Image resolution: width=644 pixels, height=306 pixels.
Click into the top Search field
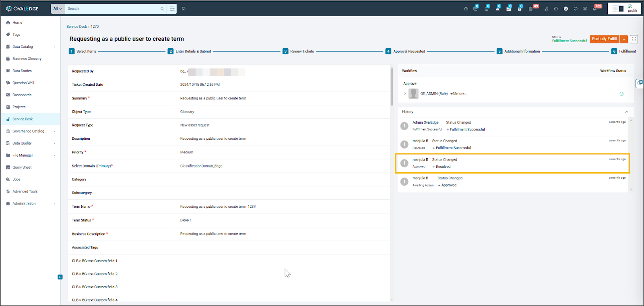[x=113, y=8]
